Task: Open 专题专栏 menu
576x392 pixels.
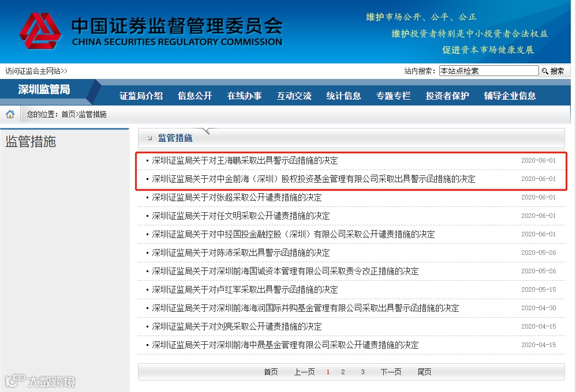Action: 393,96
